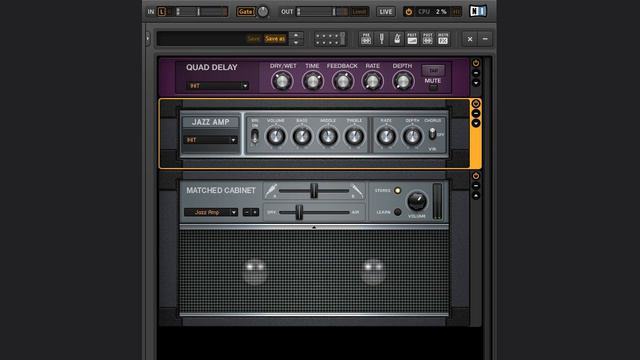Select previous cabinet with the minus button
640x360 pixels.
click(247, 212)
